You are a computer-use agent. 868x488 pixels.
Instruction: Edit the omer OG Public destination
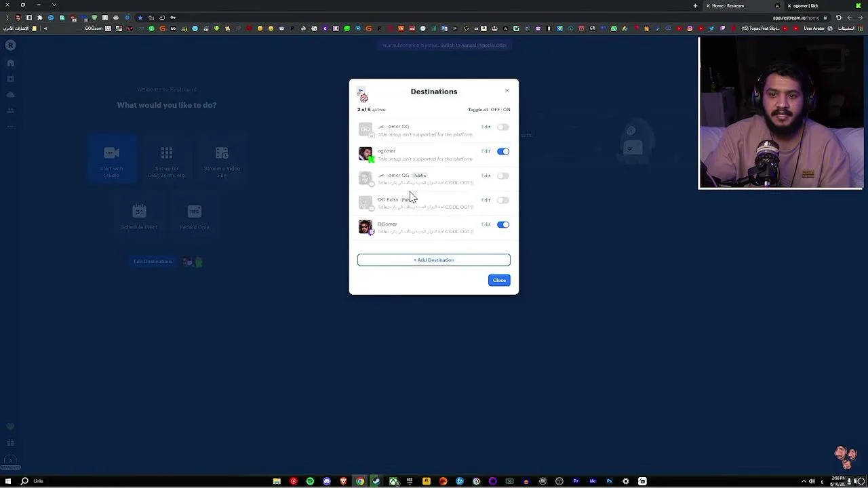(486, 176)
